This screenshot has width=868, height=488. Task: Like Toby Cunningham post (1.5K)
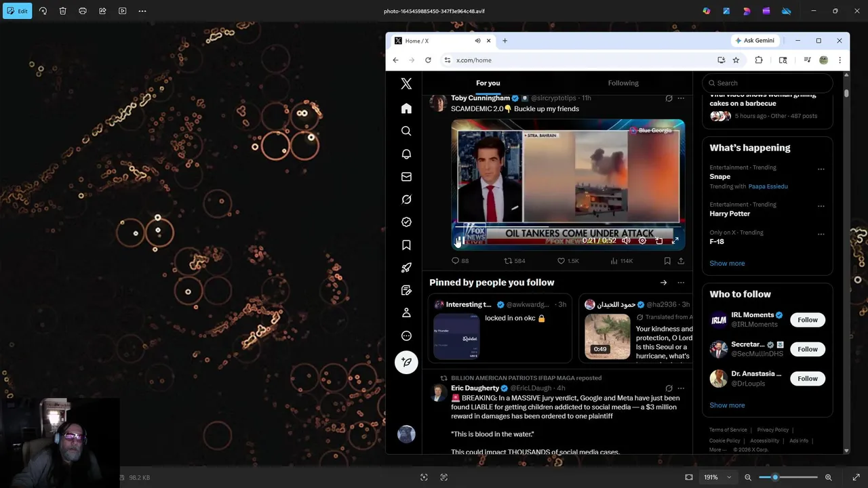[x=568, y=261]
